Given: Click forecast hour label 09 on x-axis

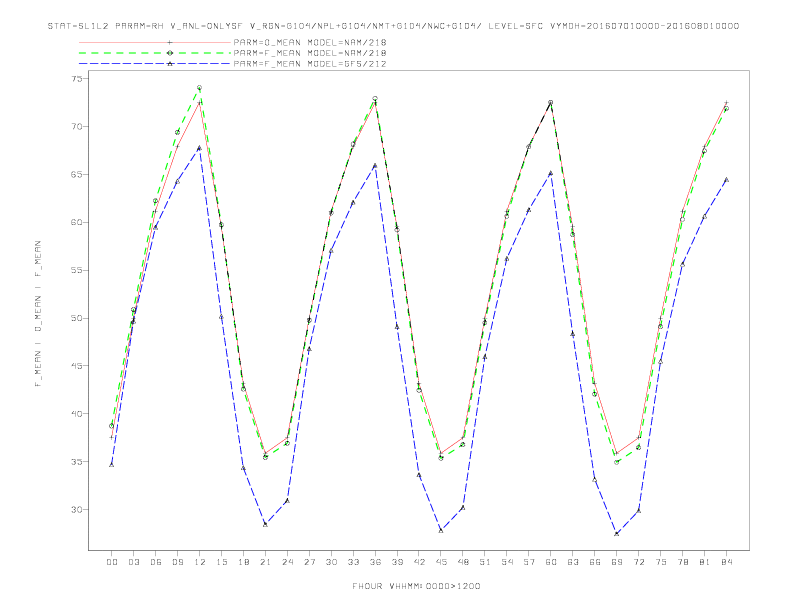Looking at the screenshot, I should click(x=177, y=562).
